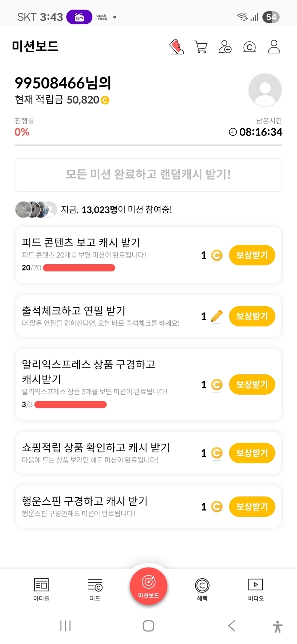Claim reward for 쇼핑적립 mission
Screen dimensions: 297x644
[x=252, y=453]
